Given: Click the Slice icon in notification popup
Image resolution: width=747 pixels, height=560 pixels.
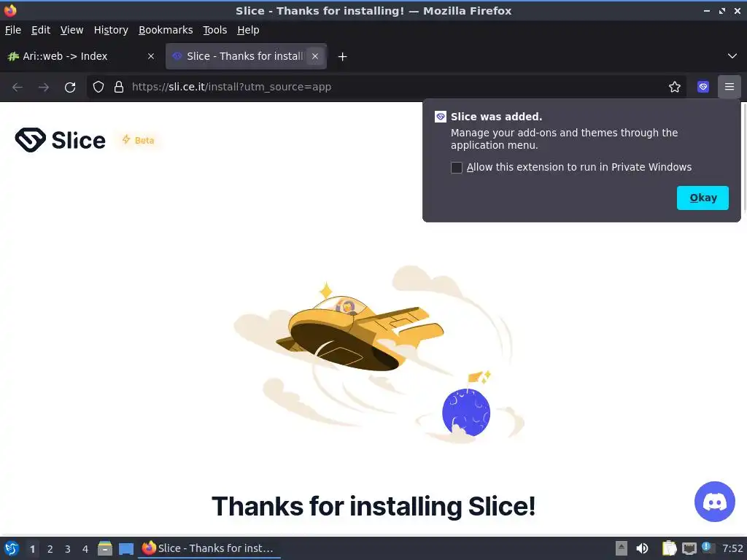Looking at the screenshot, I should pos(440,117).
